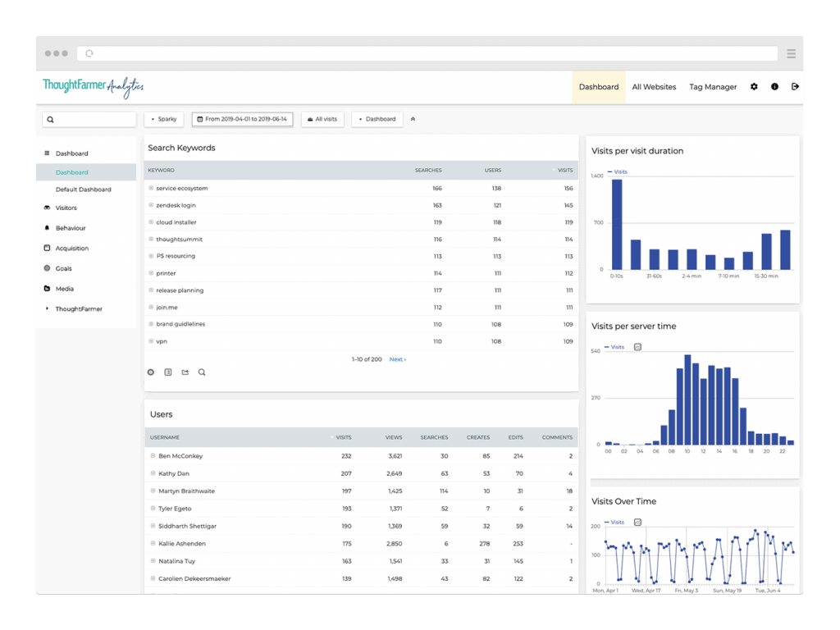Click the table search magnifier icon
840x630 pixels.
tap(202, 372)
